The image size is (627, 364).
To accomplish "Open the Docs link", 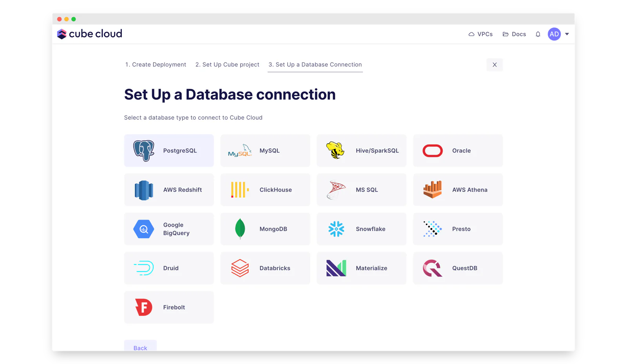I will pyautogui.click(x=514, y=34).
